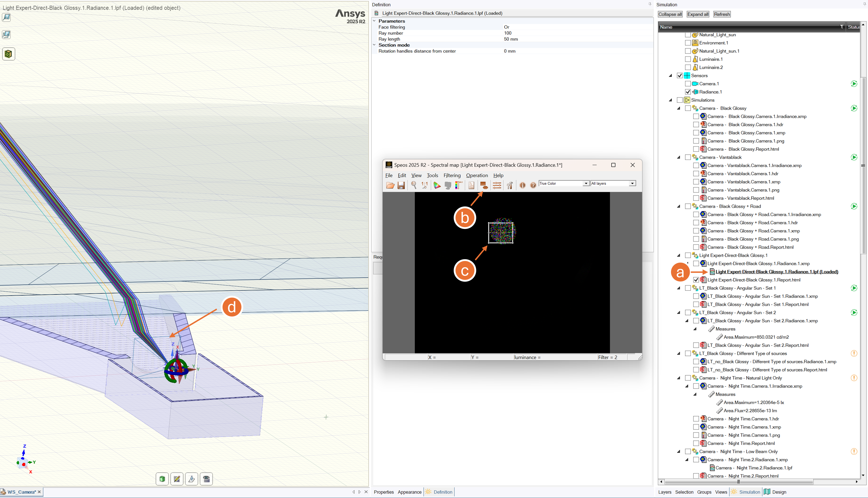Select the Appearance tab
The image size is (868, 498).
tap(409, 492)
